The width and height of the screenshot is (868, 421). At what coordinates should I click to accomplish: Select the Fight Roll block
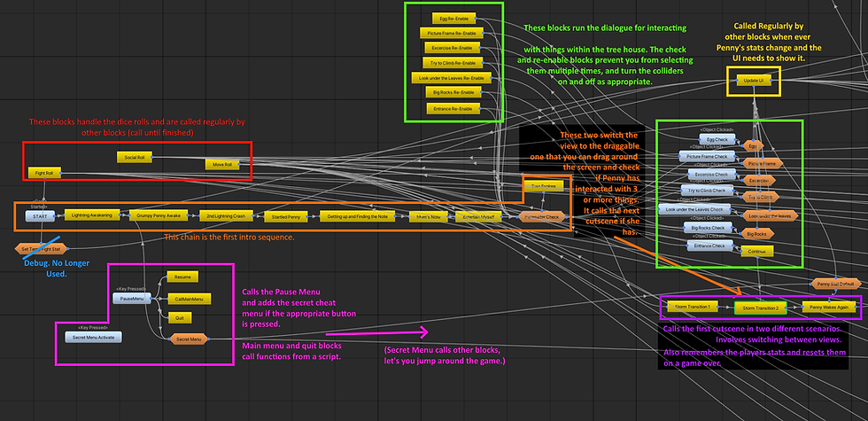(44, 174)
